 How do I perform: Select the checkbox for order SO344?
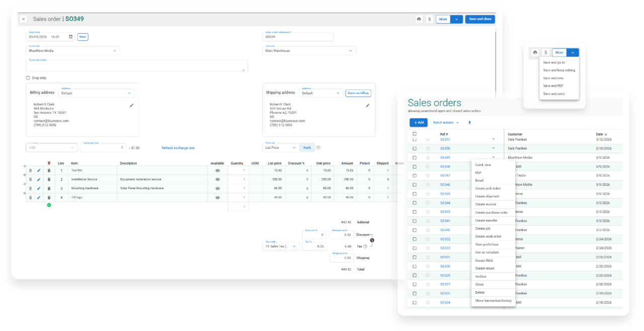[415, 203]
